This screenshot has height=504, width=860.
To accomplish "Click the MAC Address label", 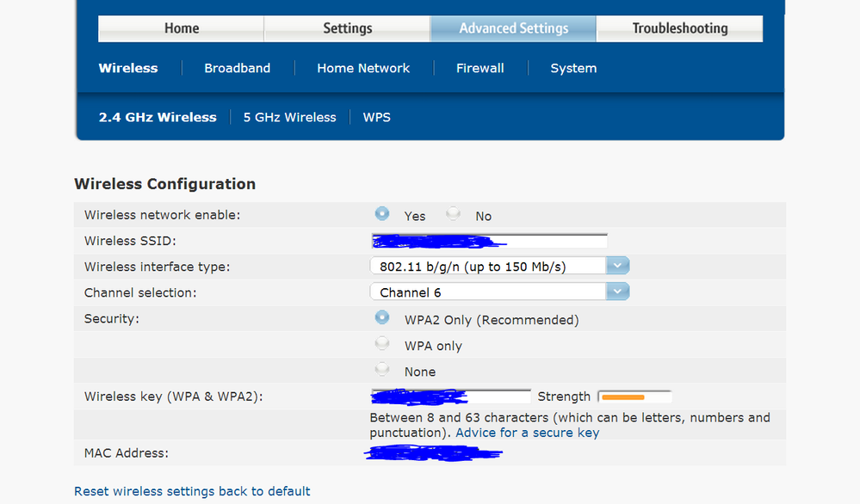I will (x=127, y=453).
